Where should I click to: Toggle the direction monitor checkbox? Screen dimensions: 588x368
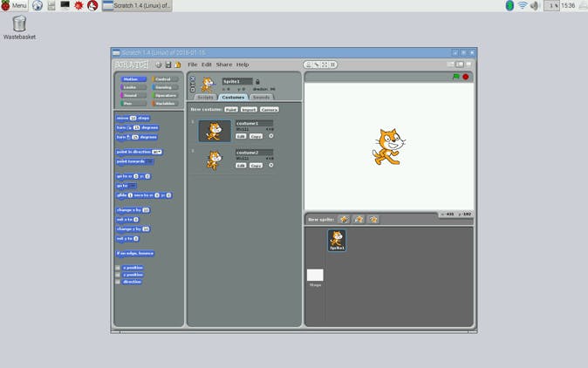118,282
